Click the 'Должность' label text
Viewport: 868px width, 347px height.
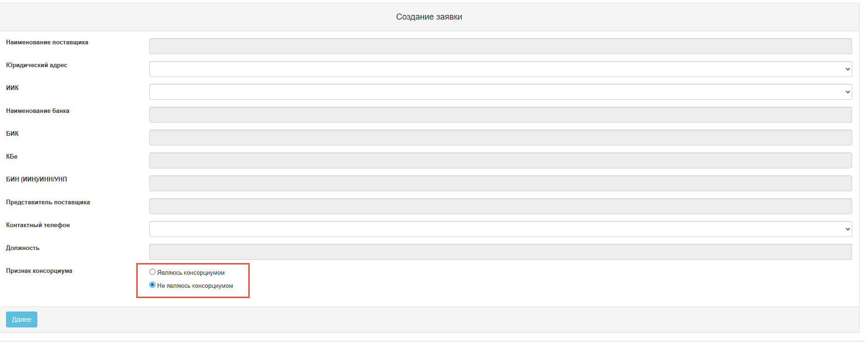coord(23,248)
